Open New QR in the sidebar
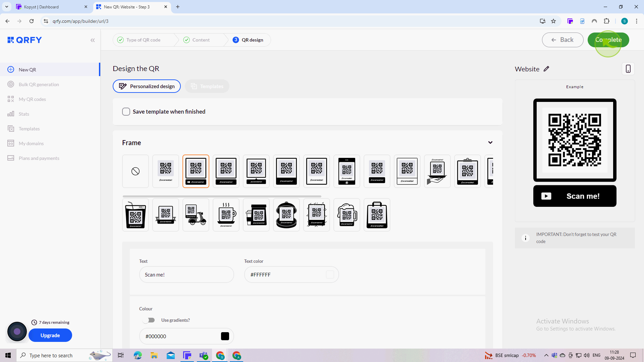 click(x=50, y=70)
